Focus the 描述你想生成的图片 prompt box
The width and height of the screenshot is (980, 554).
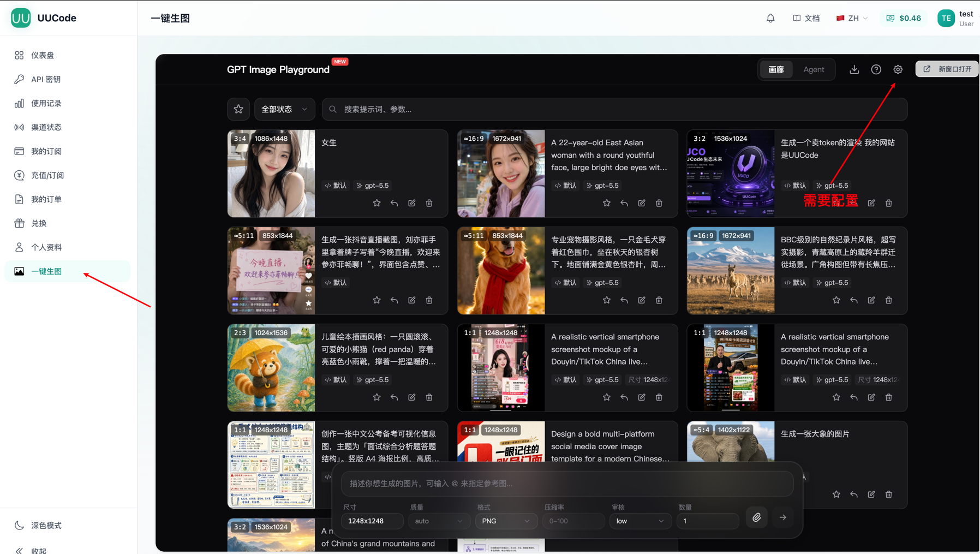[567, 484]
